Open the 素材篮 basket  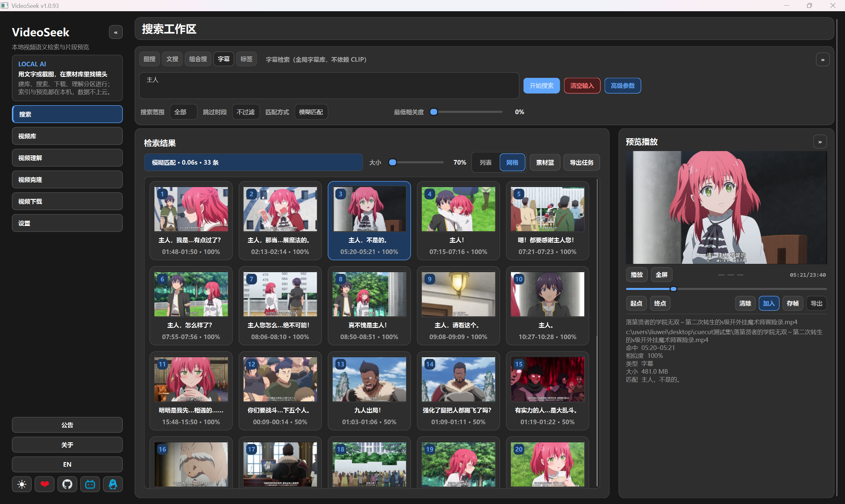[x=545, y=163]
